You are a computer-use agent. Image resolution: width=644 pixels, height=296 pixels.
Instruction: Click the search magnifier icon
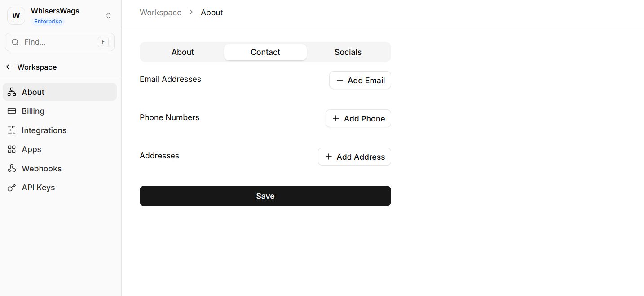coord(15,42)
